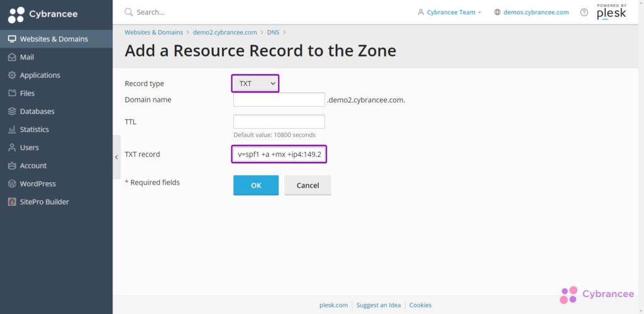
Task: Open the Cookies footer link
Action: coord(420,305)
